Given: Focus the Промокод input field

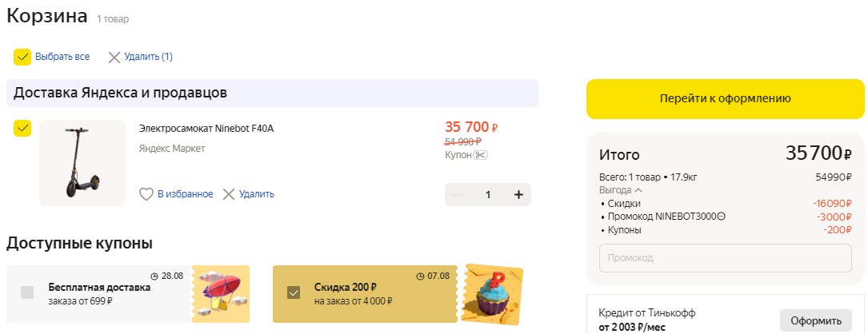Looking at the screenshot, I should [x=725, y=258].
